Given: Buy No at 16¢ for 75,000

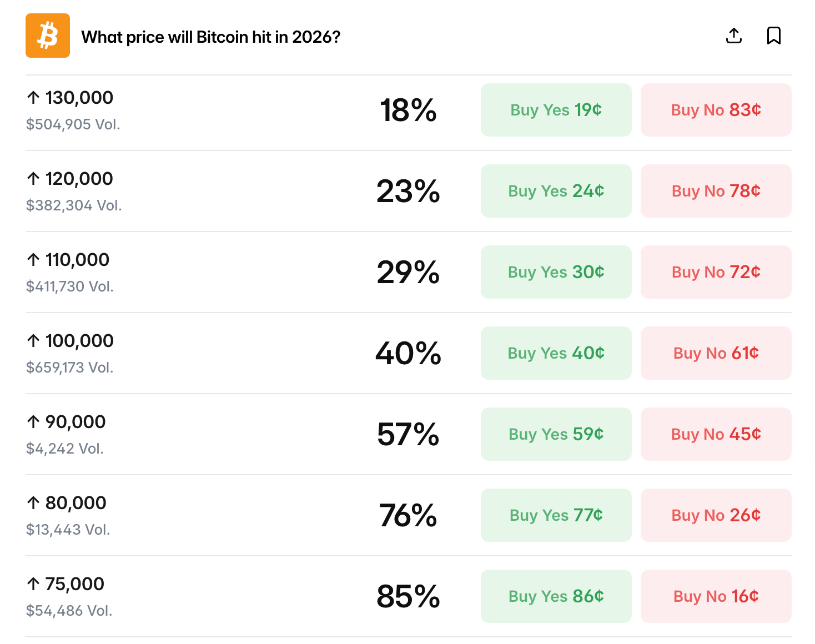Looking at the screenshot, I should tap(716, 596).
